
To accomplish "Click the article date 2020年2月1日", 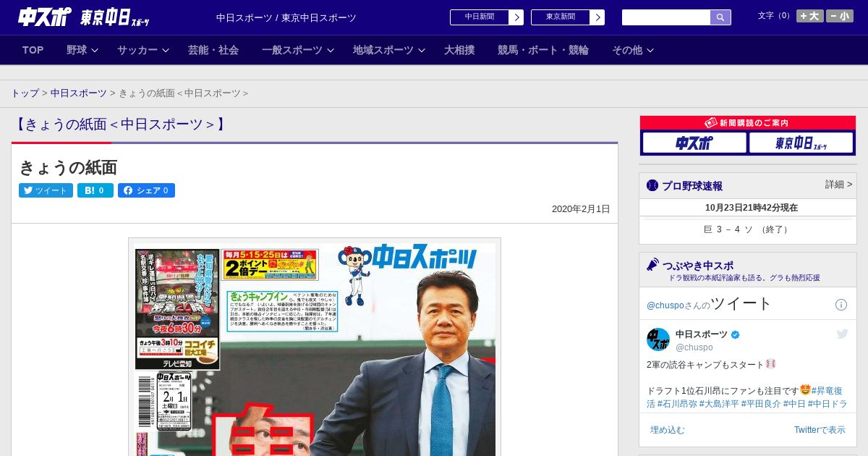I will [581, 209].
